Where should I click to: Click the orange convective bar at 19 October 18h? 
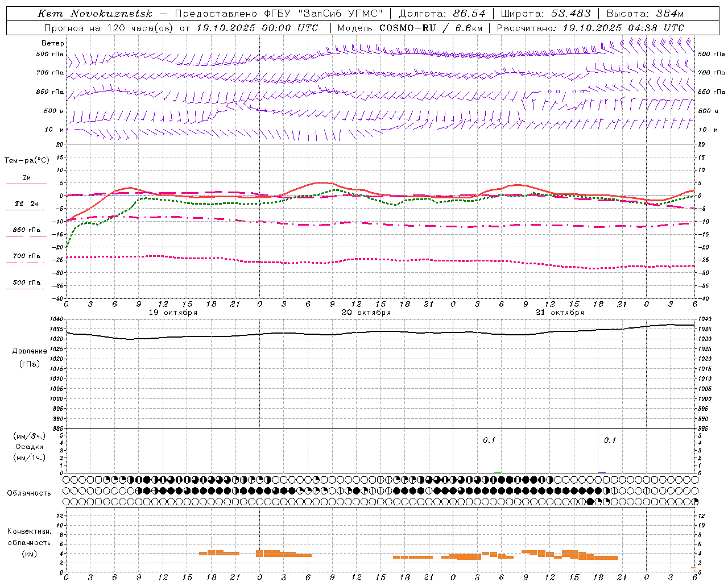(x=211, y=552)
